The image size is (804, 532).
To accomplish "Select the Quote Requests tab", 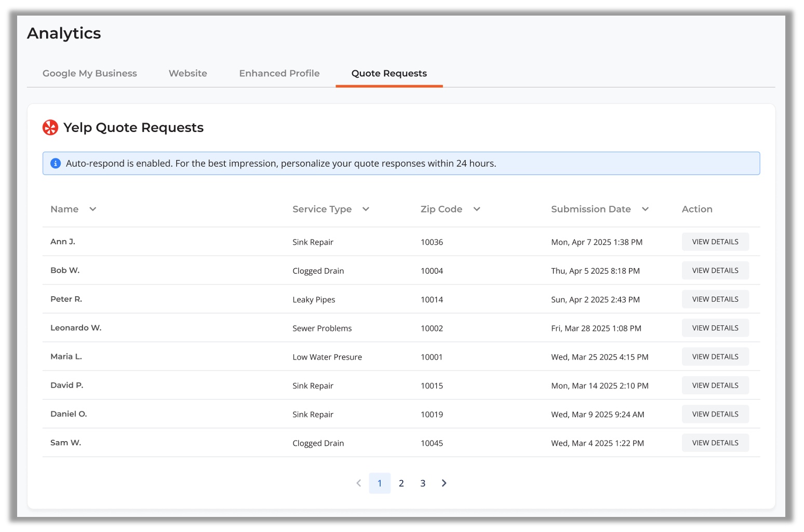I will click(x=389, y=73).
